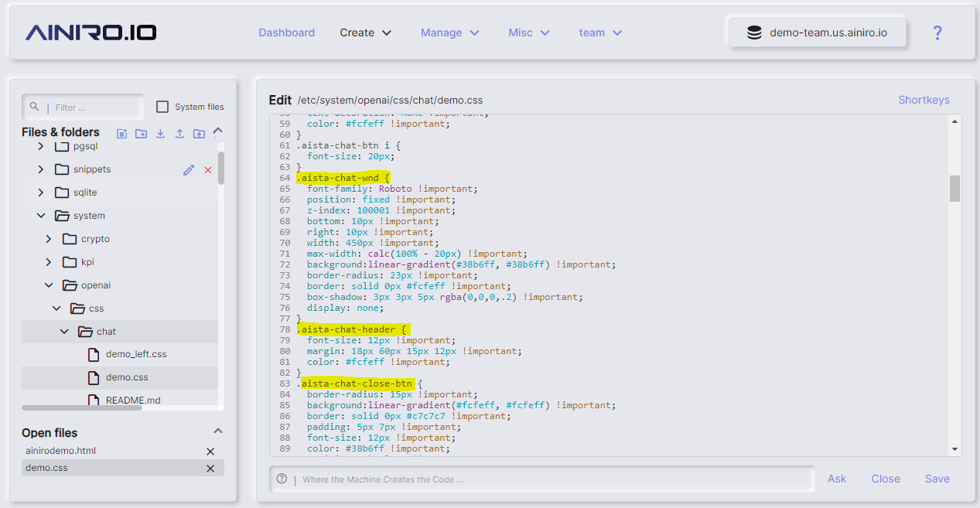The height and width of the screenshot is (508, 980).
Task: Collapse the openai folder
Action: (49, 285)
